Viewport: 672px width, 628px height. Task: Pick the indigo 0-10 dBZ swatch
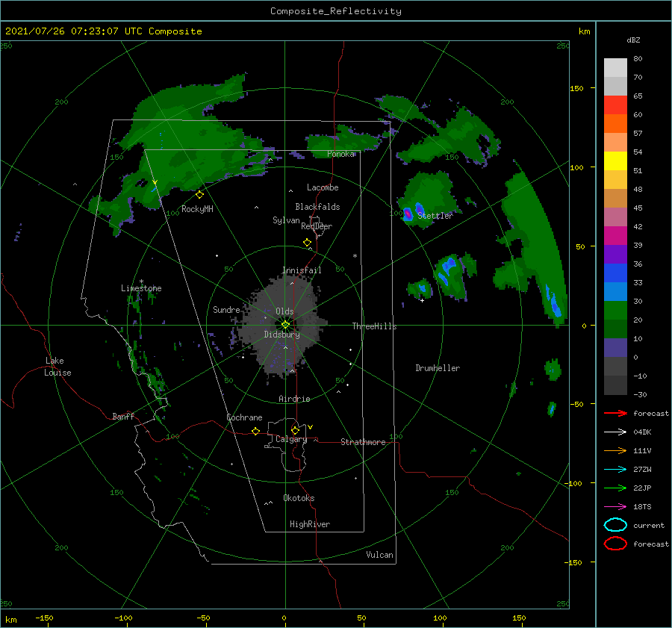pyautogui.click(x=615, y=348)
